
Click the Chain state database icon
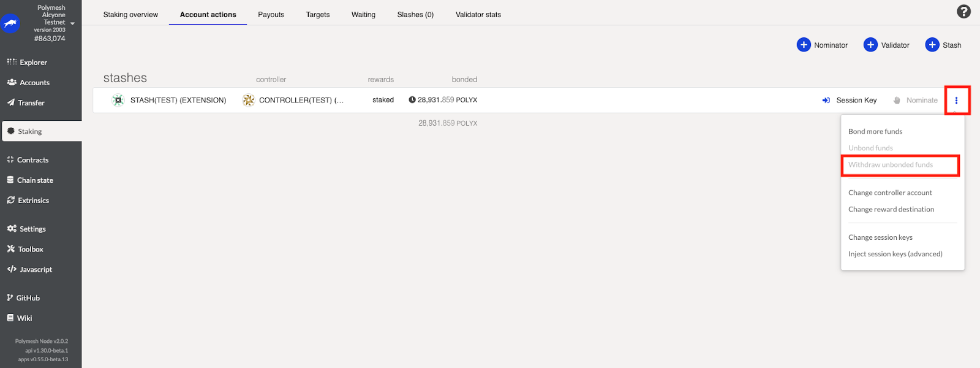click(10, 180)
